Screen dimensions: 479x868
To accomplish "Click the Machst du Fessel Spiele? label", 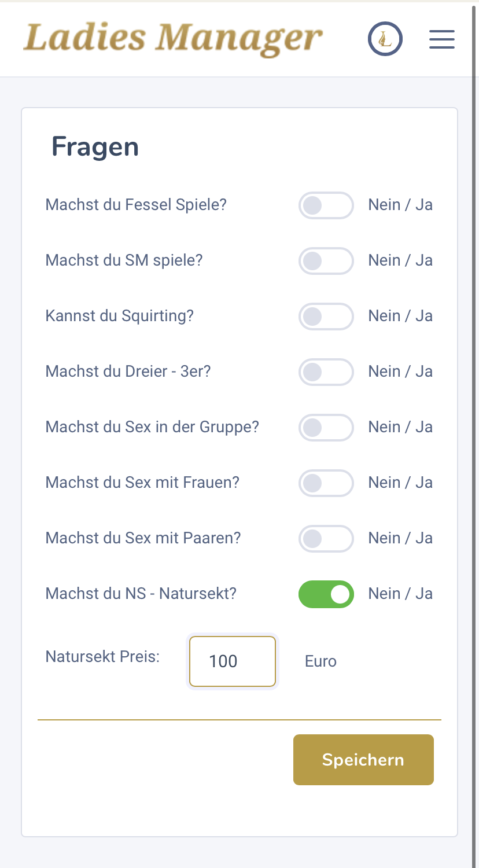I will [136, 205].
